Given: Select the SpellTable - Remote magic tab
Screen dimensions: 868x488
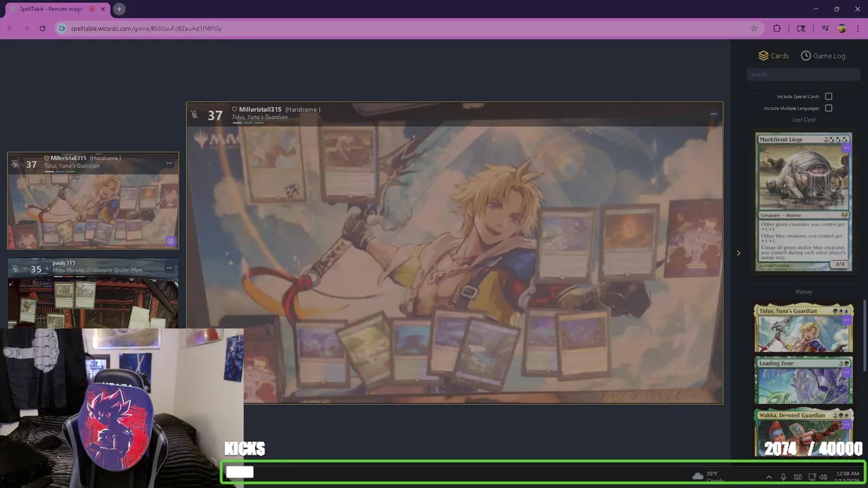Looking at the screenshot, I should pyautogui.click(x=57, y=9).
